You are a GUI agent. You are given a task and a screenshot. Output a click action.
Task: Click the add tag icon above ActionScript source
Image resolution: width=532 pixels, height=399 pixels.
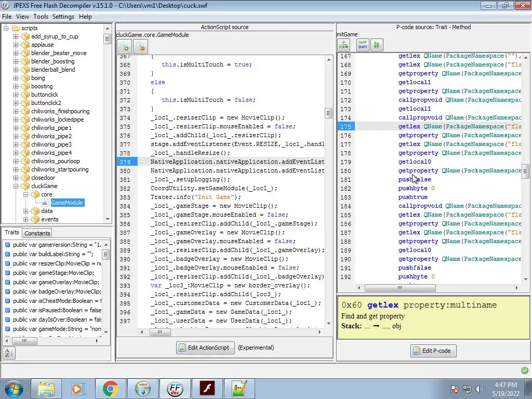124,46
